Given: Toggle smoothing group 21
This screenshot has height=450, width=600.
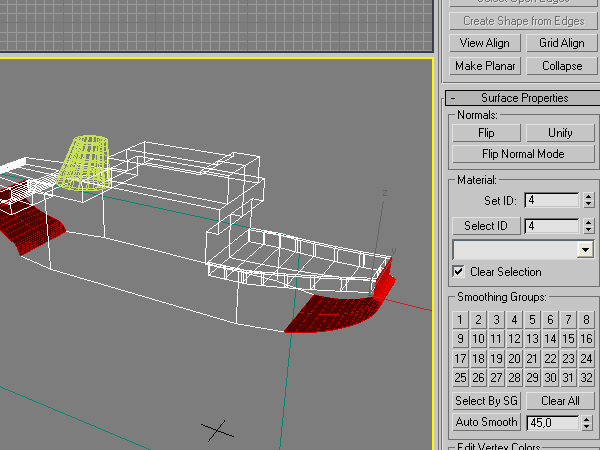Looking at the screenshot, I should [532, 359].
